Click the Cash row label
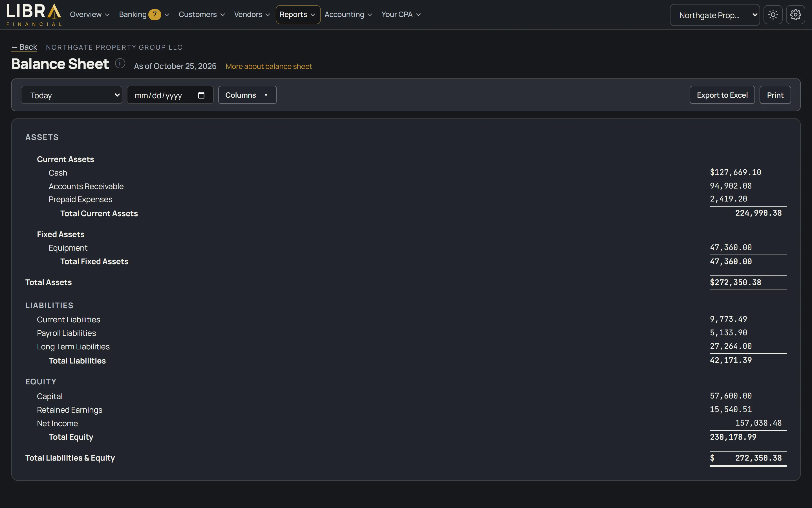This screenshot has width=812, height=508. pos(58,173)
